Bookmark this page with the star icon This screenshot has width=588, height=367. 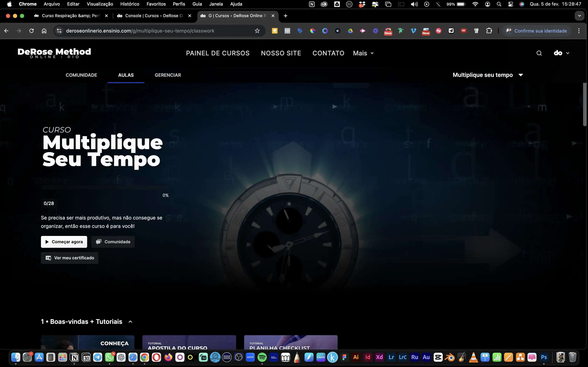(x=257, y=31)
